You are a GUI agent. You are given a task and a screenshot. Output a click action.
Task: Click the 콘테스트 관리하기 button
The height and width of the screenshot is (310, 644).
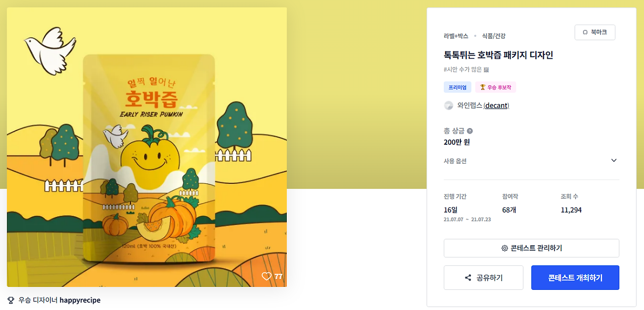(531, 248)
